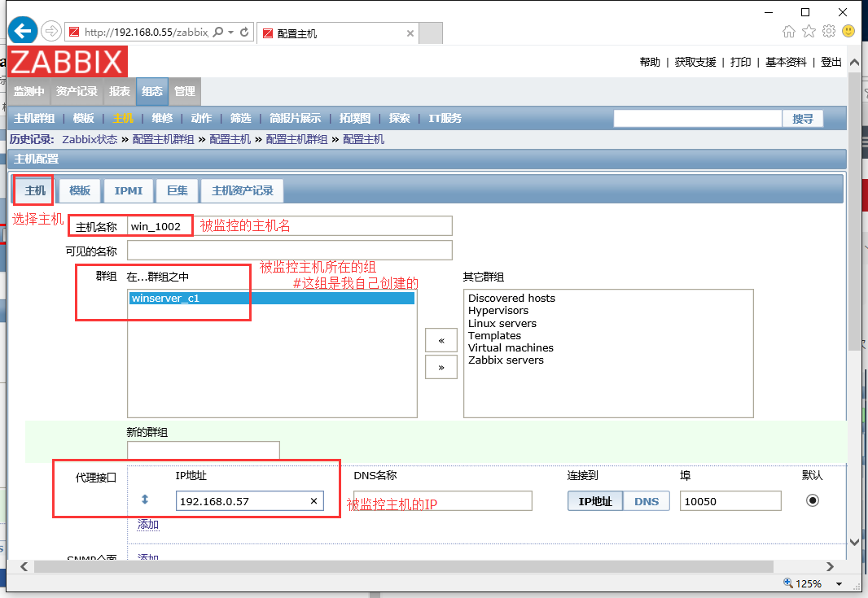
Task: Go to 主机 submenu item
Action: pos(123,119)
